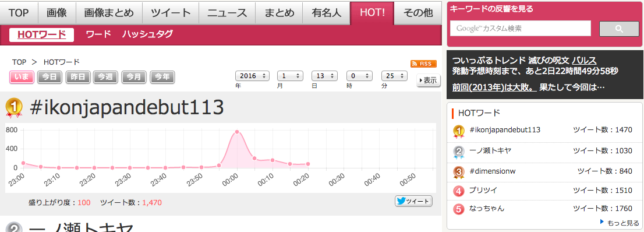The height and width of the screenshot is (232, 644).
Task: Click the chart data point at 00:20
Action: coord(307,164)
